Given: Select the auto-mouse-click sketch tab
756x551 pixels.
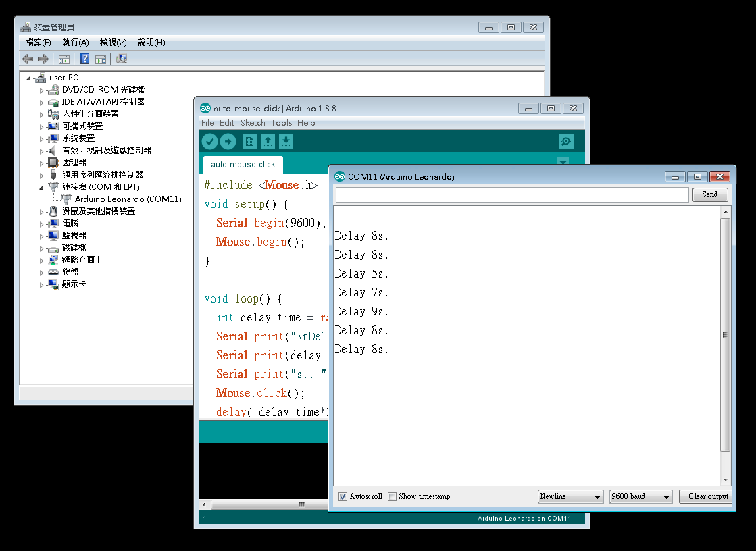Looking at the screenshot, I should click(243, 164).
